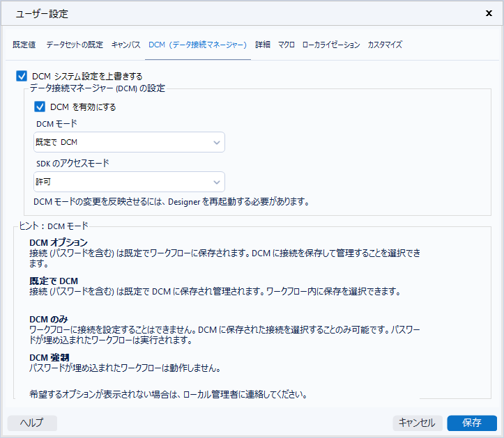Expand the DCM モード dropdown
The width and height of the screenshot is (504, 438).
(129, 142)
